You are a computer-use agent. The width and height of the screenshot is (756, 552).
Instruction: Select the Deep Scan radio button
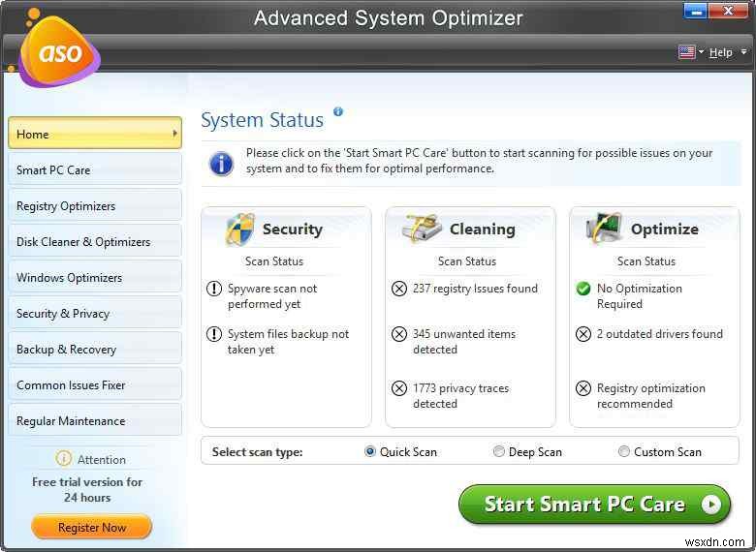click(498, 451)
